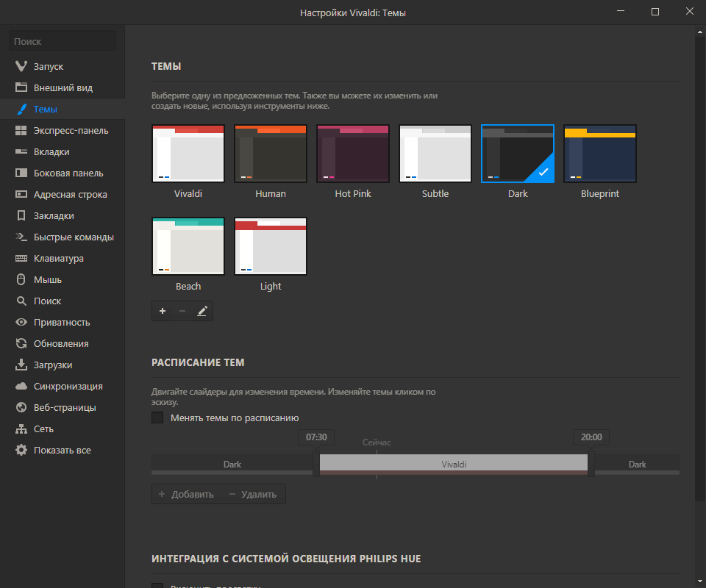Viewport: 706px width, 588px height.
Task: Open Privacy settings with eye icon
Action: point(21,322)
